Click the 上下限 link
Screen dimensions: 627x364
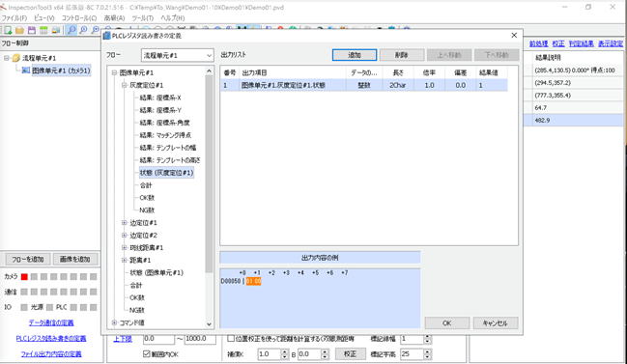(123, 339)
